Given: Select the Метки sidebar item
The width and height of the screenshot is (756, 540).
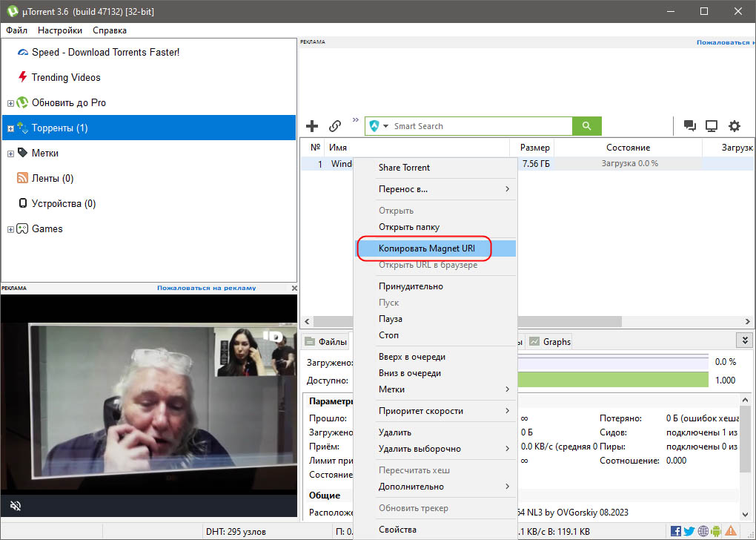Looking at the screenshot, I should coord(44,153).
